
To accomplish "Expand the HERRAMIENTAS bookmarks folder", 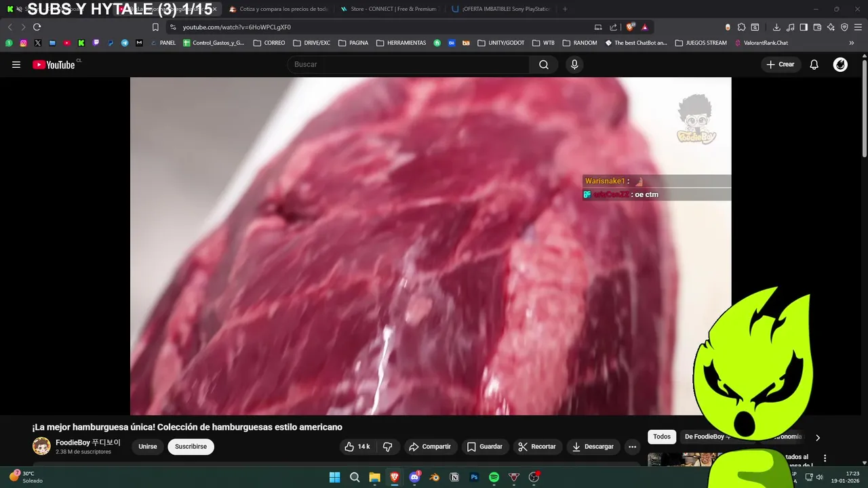I will tap(401, 43).
